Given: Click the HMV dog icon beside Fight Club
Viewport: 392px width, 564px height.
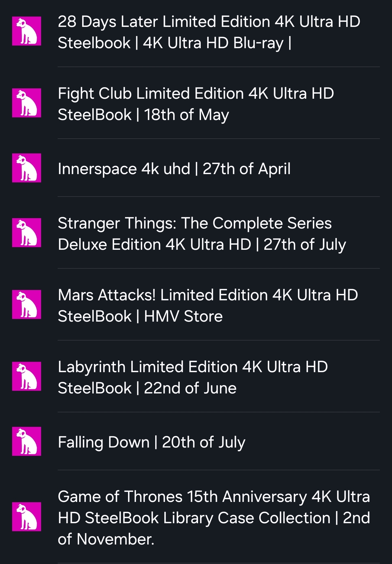Looking at the screenshot, I should 27,103.
